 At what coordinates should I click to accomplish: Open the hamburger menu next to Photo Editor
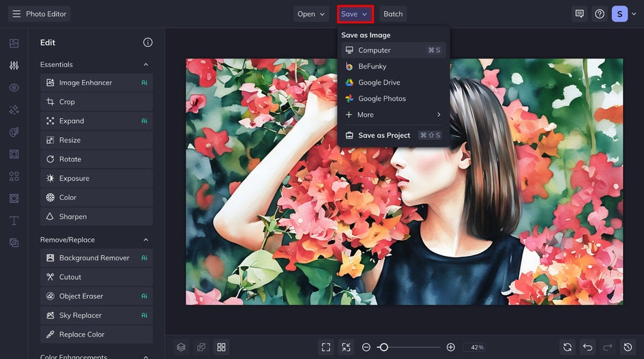click(16, 14)
